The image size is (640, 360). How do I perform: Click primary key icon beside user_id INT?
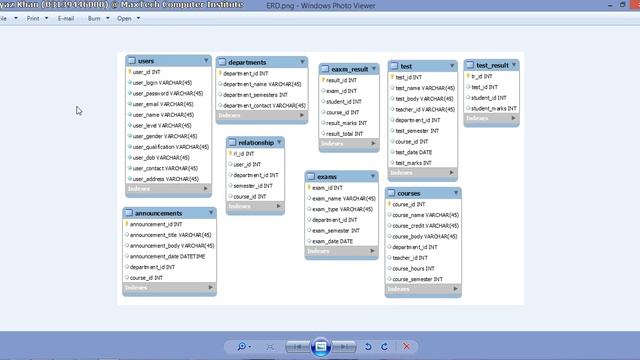click(130, 72)
